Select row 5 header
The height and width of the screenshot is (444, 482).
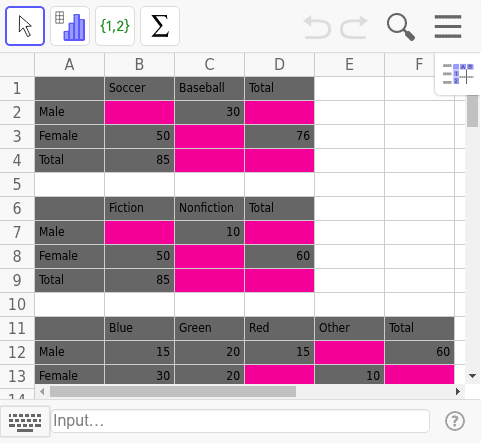pos(17,184)
